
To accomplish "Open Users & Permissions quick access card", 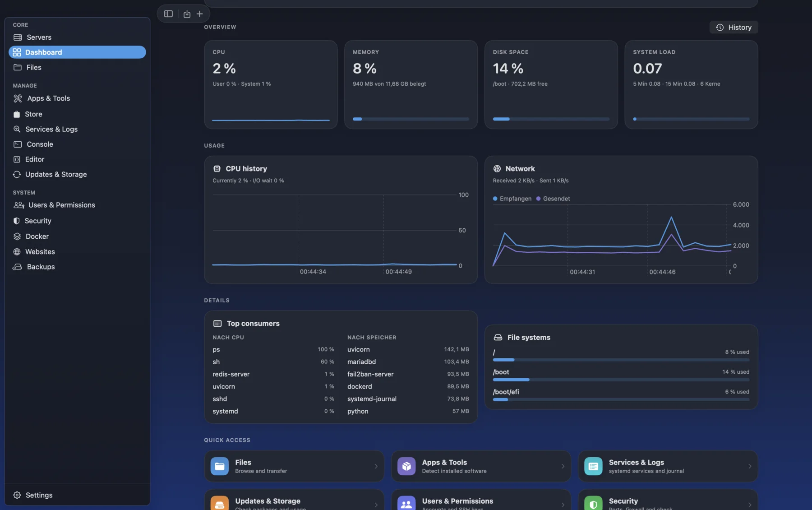I will (481, 500).
